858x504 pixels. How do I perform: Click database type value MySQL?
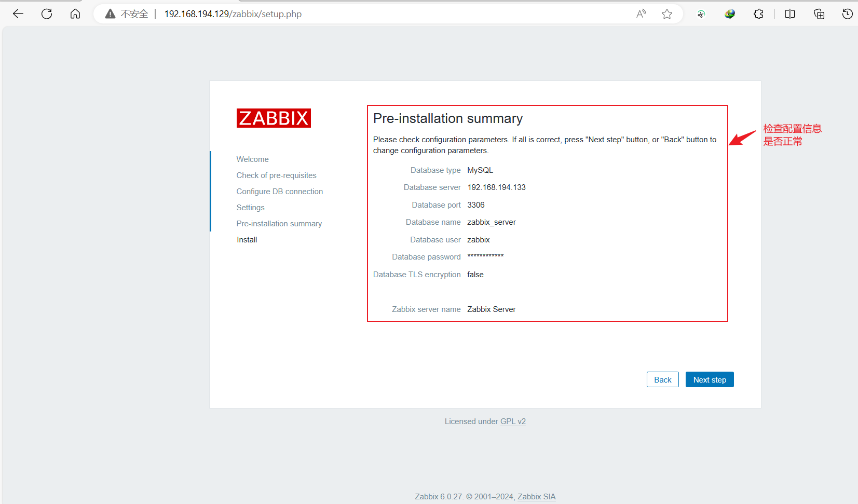click(x=480, y=170)
